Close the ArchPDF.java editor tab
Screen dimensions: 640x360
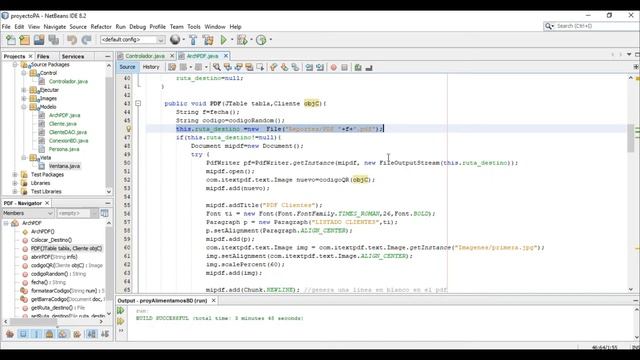[x=226, y=56]
